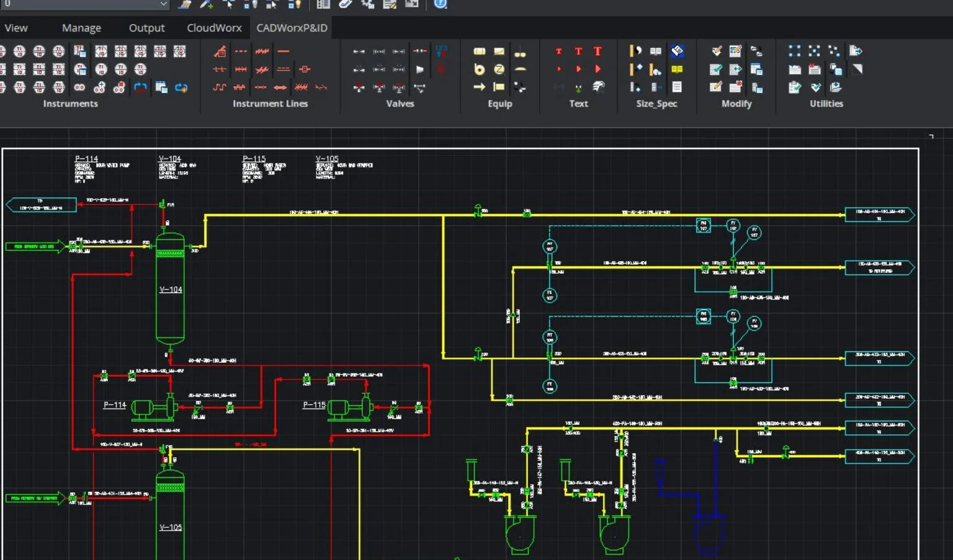Click the clipboard with green check in Utilities
953x560 pixels.
[795, 87]
